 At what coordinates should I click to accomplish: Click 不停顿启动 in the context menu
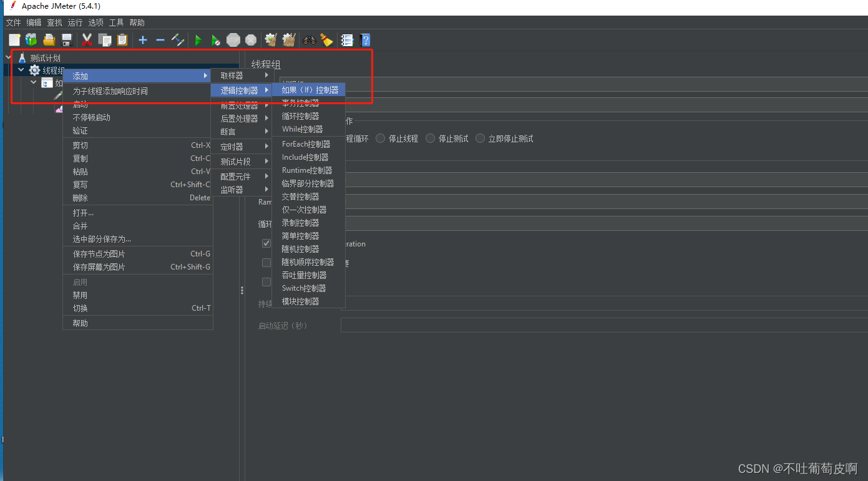138,117
